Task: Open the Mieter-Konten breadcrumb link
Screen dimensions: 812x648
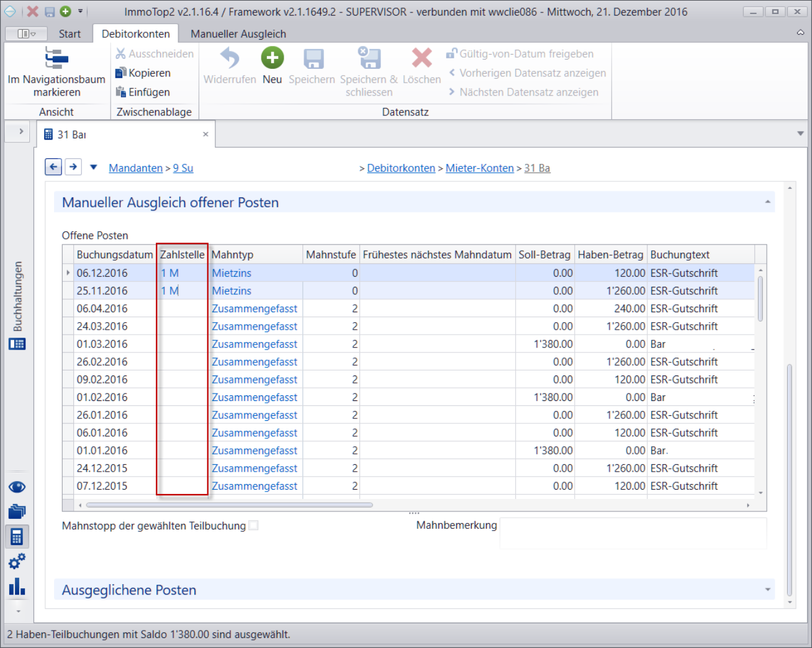Action: [x=480, y=168]
